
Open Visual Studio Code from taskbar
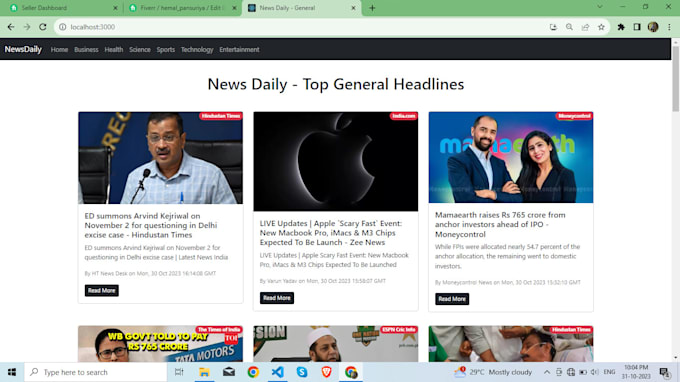coord(278,372)
